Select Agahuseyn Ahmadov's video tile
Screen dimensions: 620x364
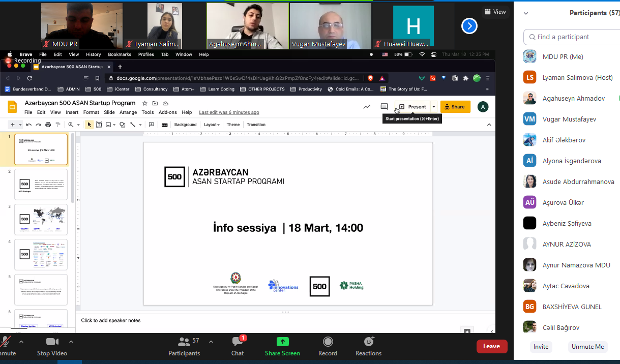(x=247, y=26)
